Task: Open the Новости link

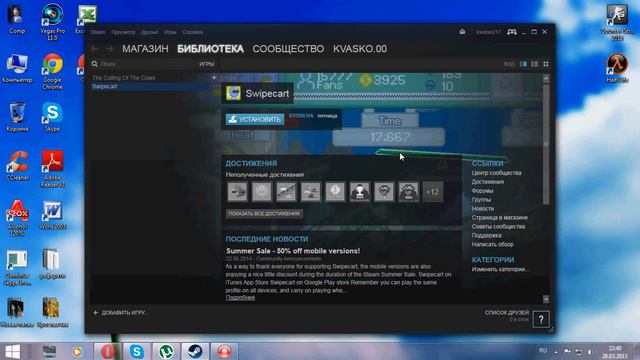Action: [483, 209]
